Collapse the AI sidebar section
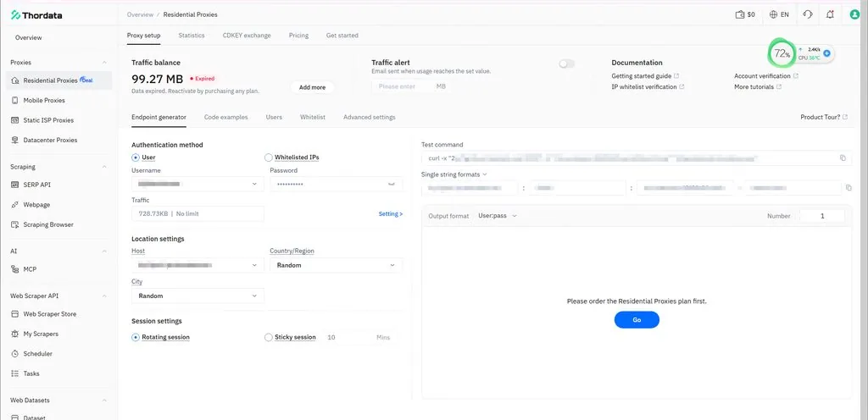The image size is (868, 420). [x=104, y=251]
